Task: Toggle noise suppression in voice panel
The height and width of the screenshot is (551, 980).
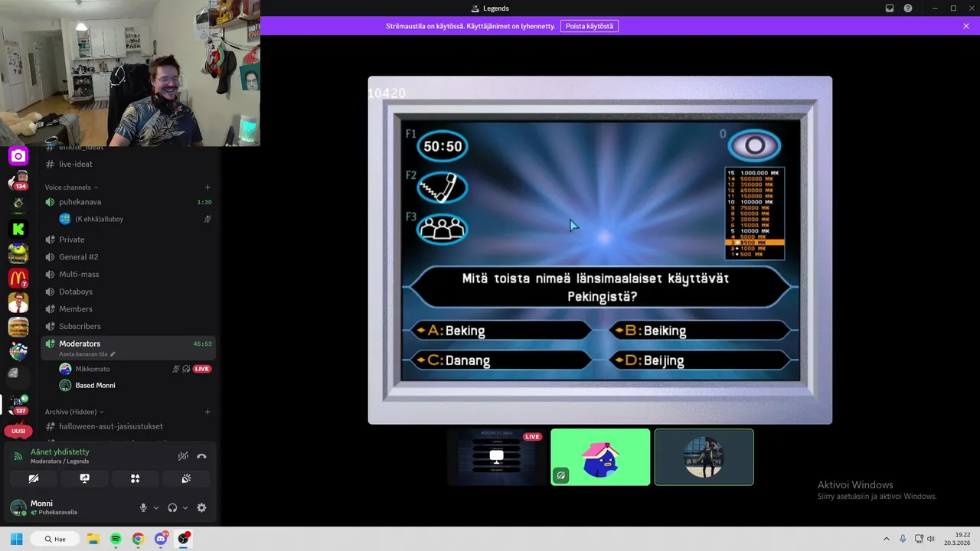Action: coord(183,456)
